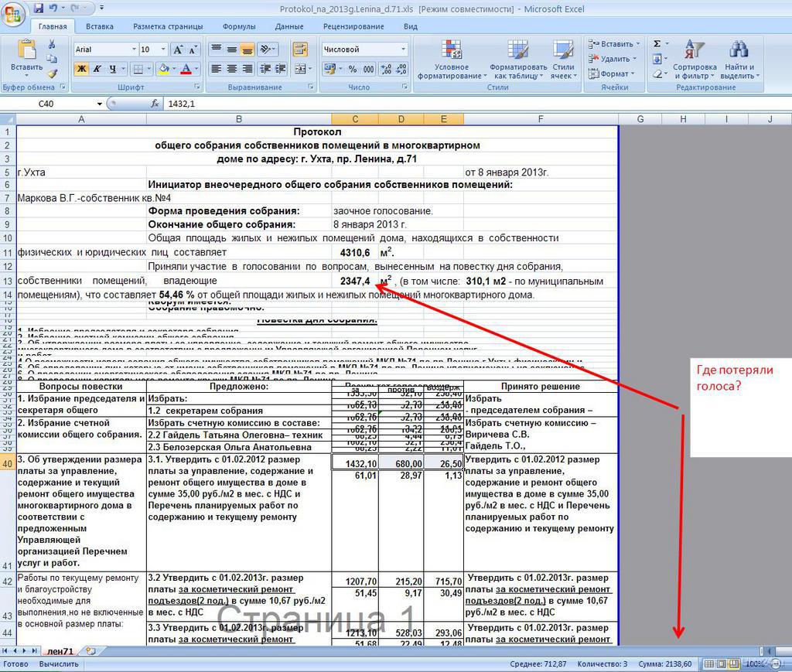The height and width of the screenshot is (672, 792).
Task: Decrease the cell indent
Action: click(265, 69)
